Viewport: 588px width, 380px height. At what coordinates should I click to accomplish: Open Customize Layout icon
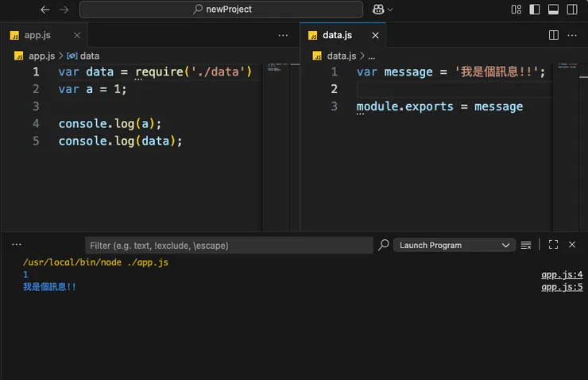pos(516,10)
